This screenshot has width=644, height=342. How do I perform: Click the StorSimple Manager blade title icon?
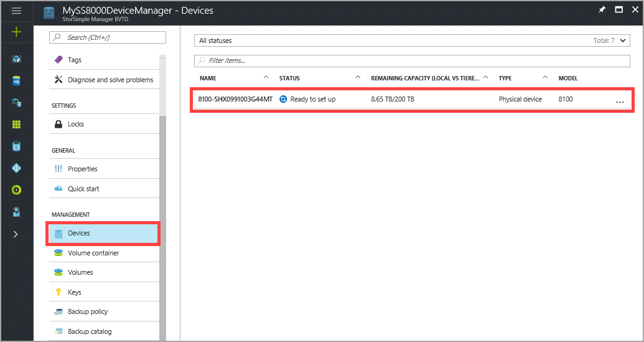[50, 12]
